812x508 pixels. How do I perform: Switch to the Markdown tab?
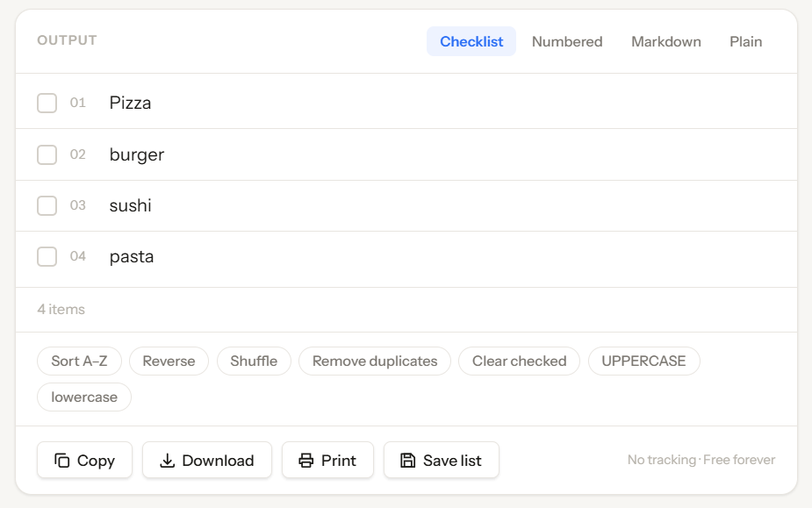tap(666, 41)
